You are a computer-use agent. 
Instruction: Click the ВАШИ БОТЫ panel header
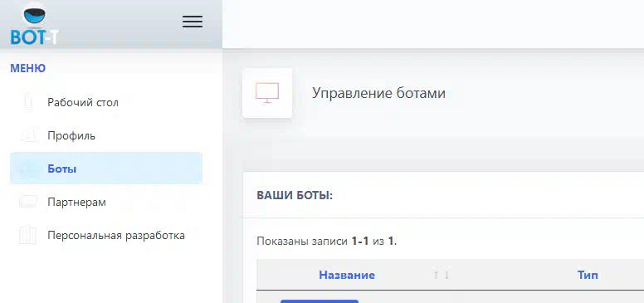tap(295, 195)
